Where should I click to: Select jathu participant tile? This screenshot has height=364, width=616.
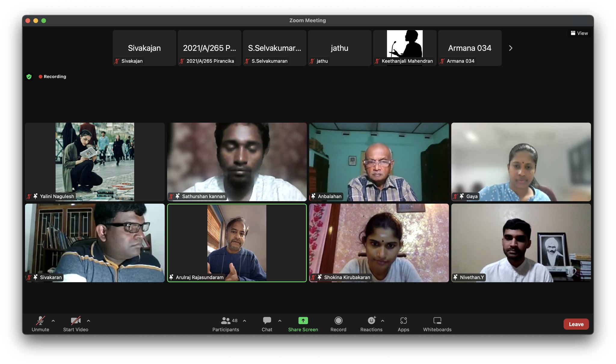[x=340, y=48]
